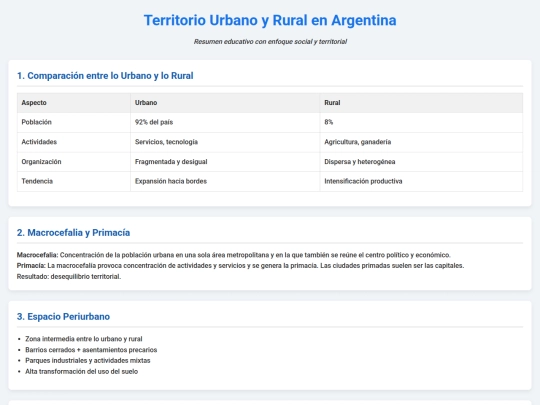Click bullet 'Zona intermedia entre lo urbano y rural'
Image resolution: width=540 pixels, height=405 pixels.
84,339
